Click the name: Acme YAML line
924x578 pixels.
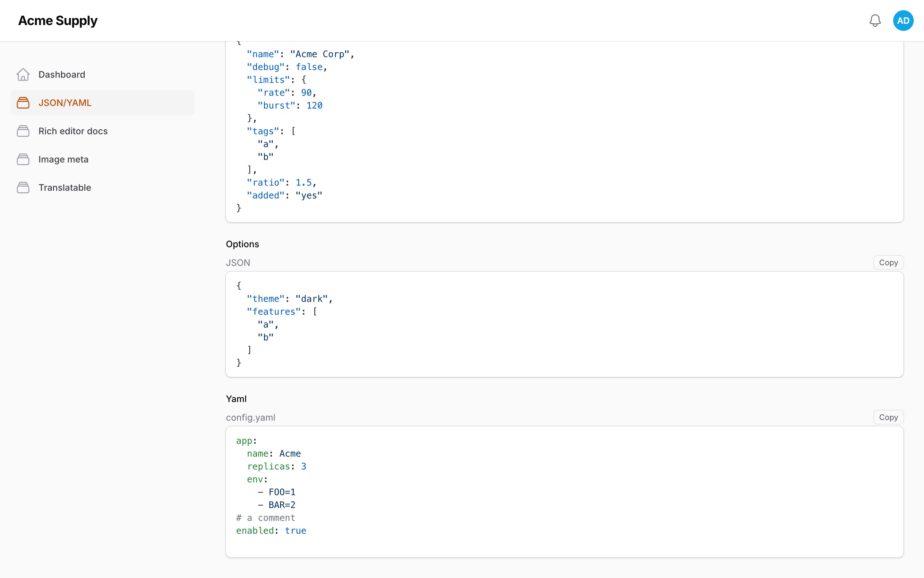coord(274,454)
